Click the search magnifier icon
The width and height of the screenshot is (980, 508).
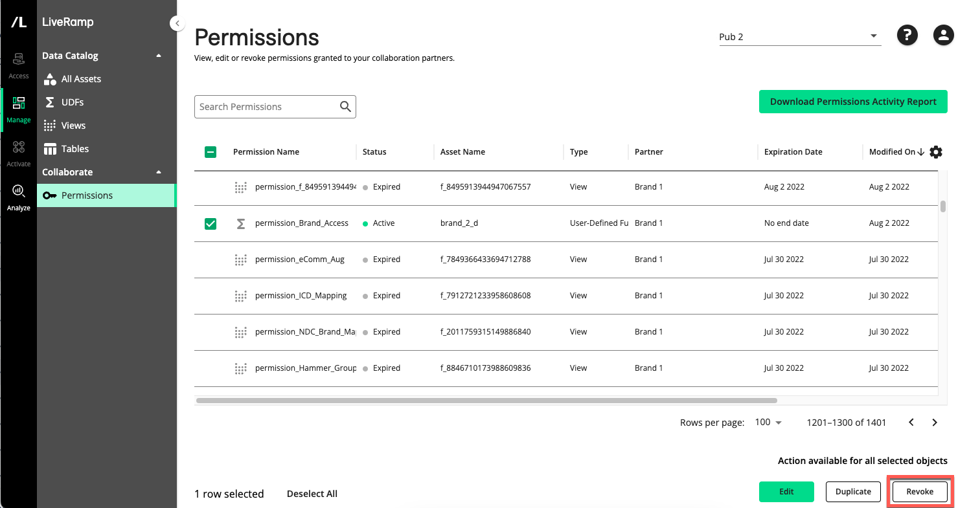coord(345,107)
